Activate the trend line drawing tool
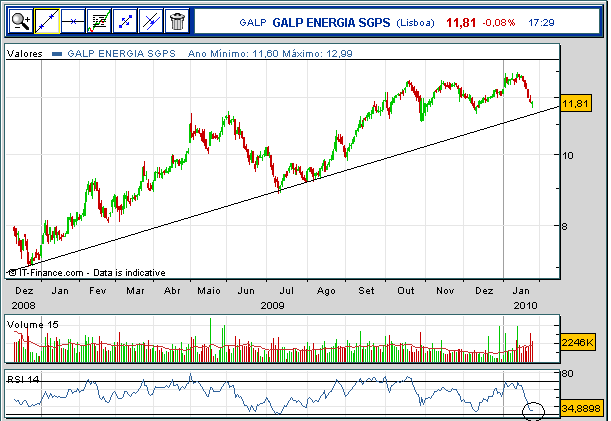The width and height of the screenshot is (611, 421). pos(47,21)
